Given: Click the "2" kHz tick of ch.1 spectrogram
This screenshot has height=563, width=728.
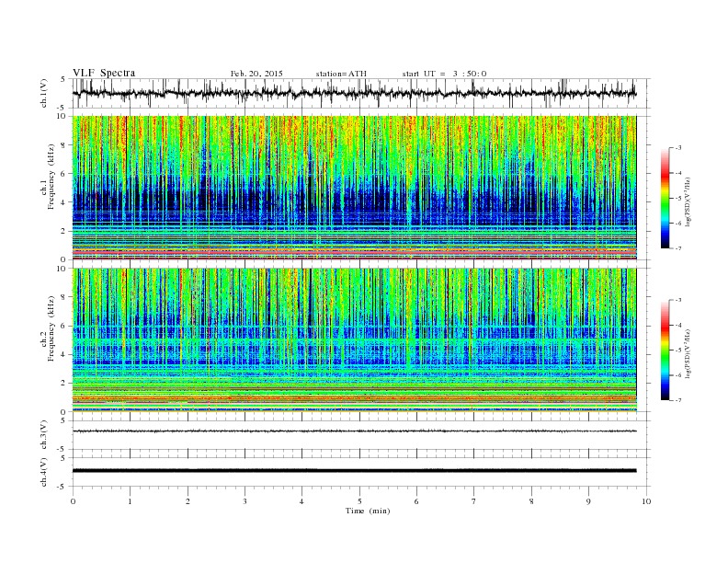Looking at the screenshot, I should point(63,231).
